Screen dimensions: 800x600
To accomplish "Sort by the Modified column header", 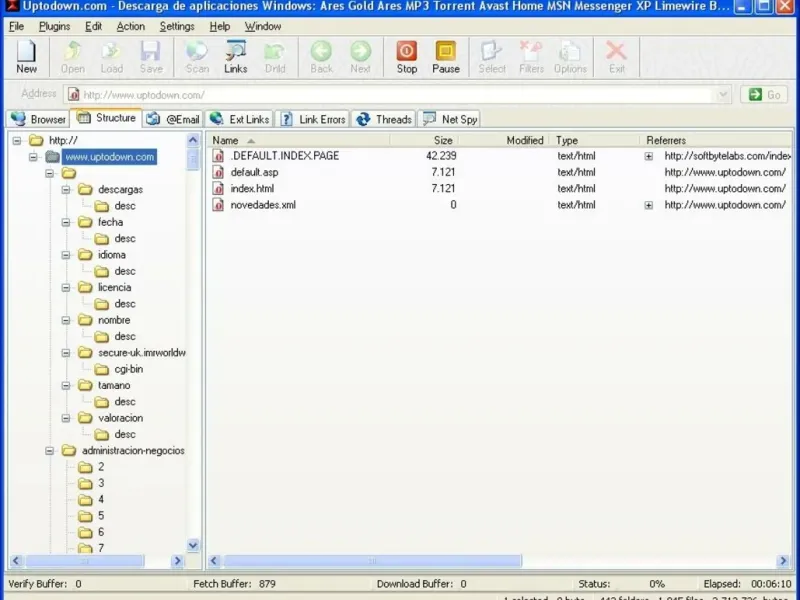I will [504, 140].
